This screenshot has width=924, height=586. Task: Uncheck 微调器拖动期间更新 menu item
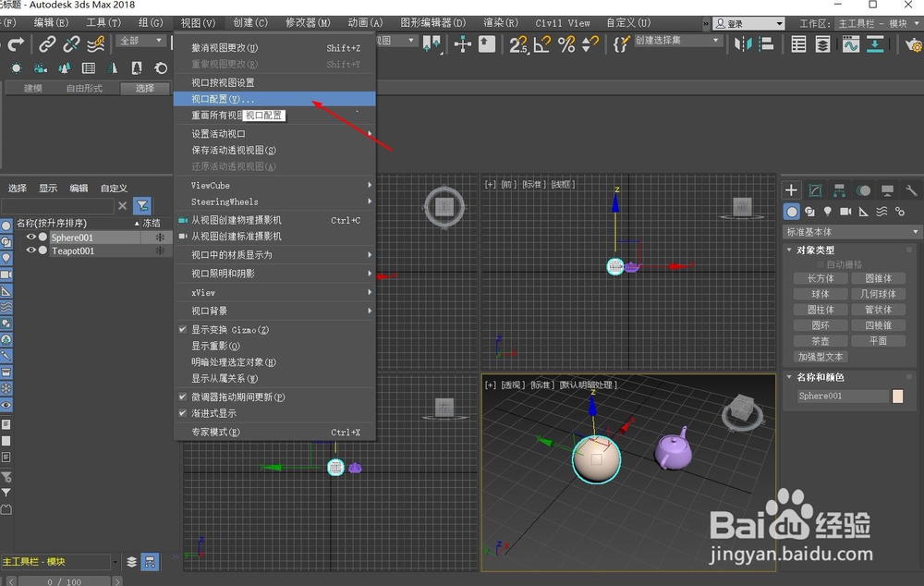point(274,397)
